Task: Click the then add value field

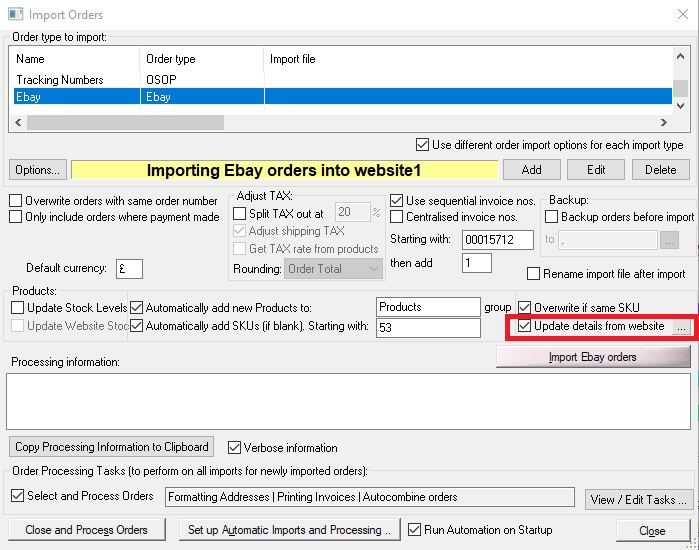Action: coord(477,263)
